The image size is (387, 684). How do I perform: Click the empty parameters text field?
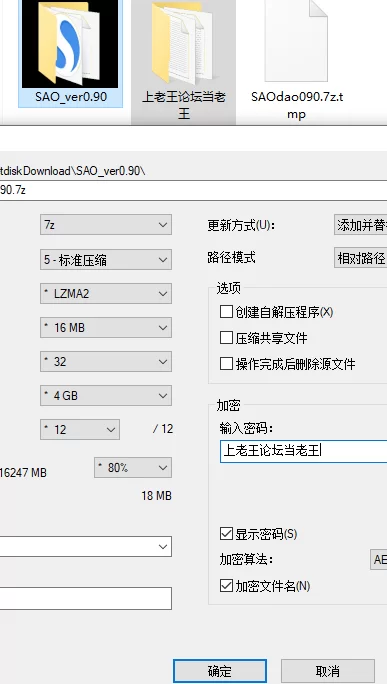(x=86, y=598)
